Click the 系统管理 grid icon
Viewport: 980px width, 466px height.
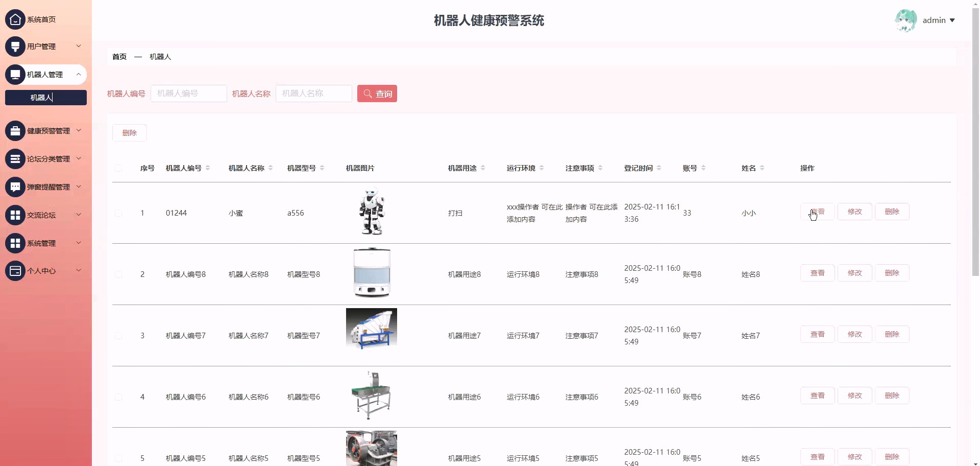[x=15, y=243]
